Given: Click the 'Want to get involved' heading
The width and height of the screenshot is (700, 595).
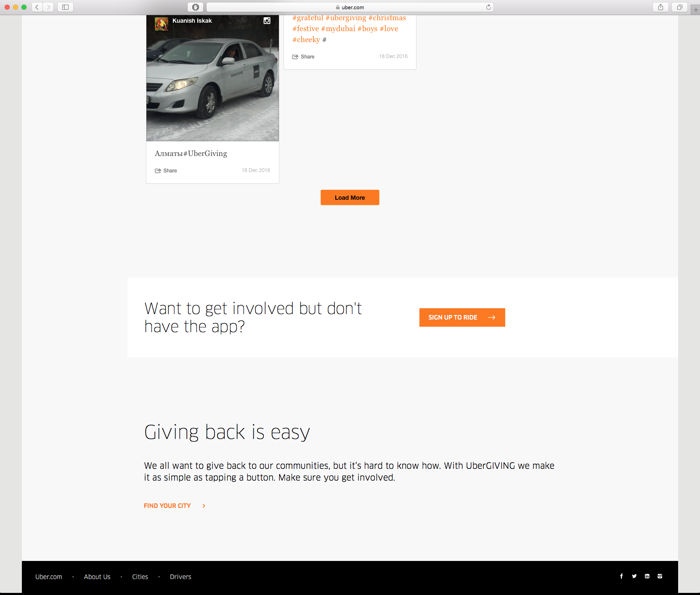Looking at the screenshot, I should point(253,317).
